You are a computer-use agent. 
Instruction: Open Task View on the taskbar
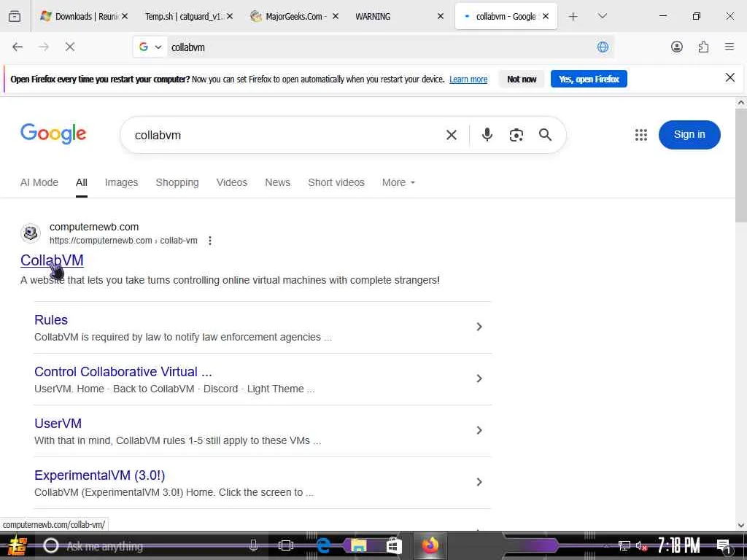pyautogui.click(x=285, y=545)
